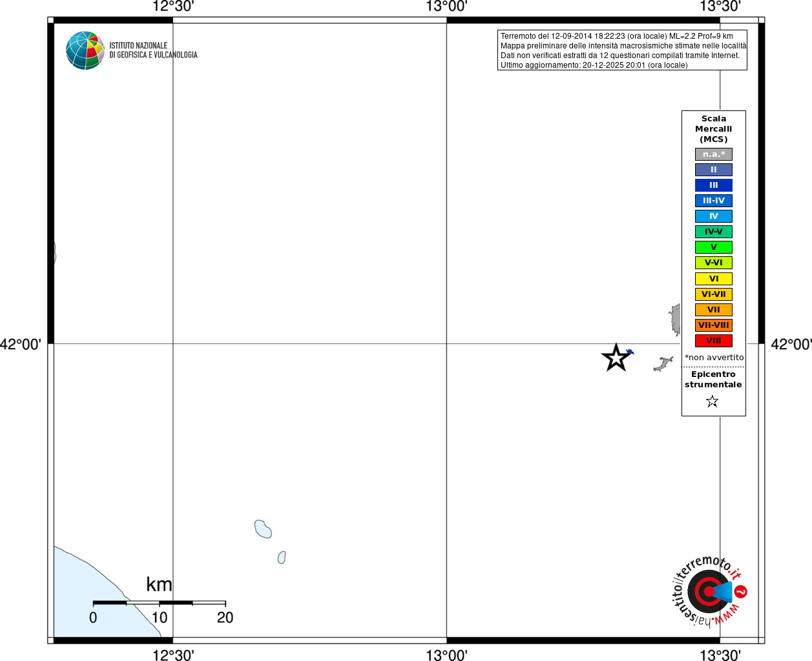Image resolution: width=812 pixels, height=661 pixels.
Task: Click the 'Terremoto del 12-09-2014' info line
Action: (617, 36)
